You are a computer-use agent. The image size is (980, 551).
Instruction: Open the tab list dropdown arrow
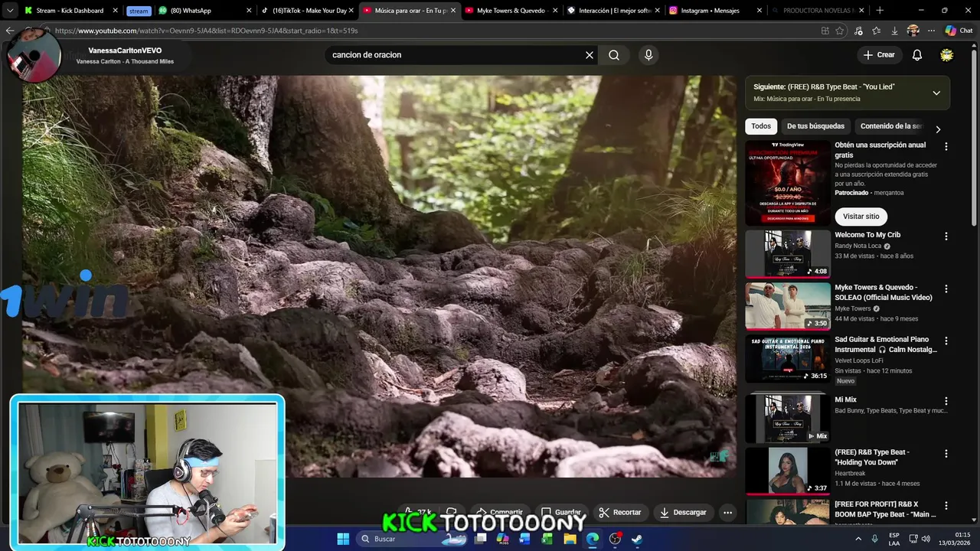[9, 11]
